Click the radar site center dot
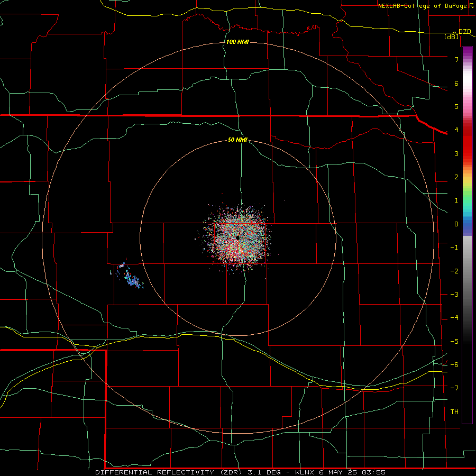 tap(237, 237)
